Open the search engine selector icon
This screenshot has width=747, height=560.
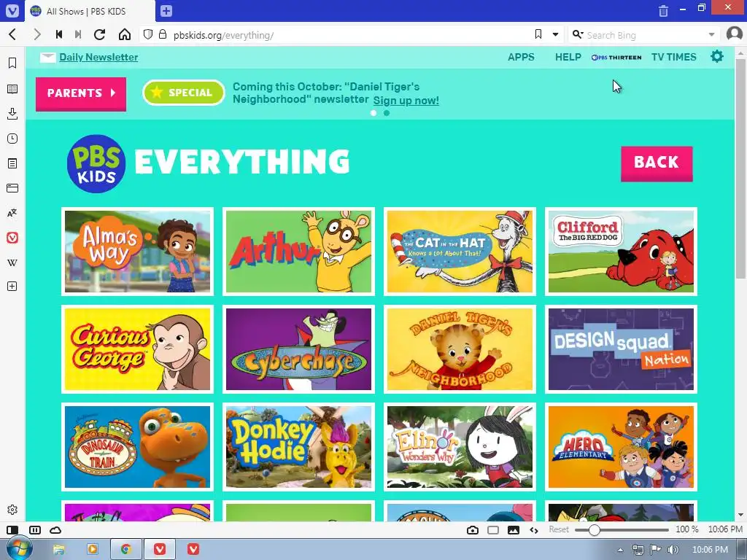pos(578,34)
